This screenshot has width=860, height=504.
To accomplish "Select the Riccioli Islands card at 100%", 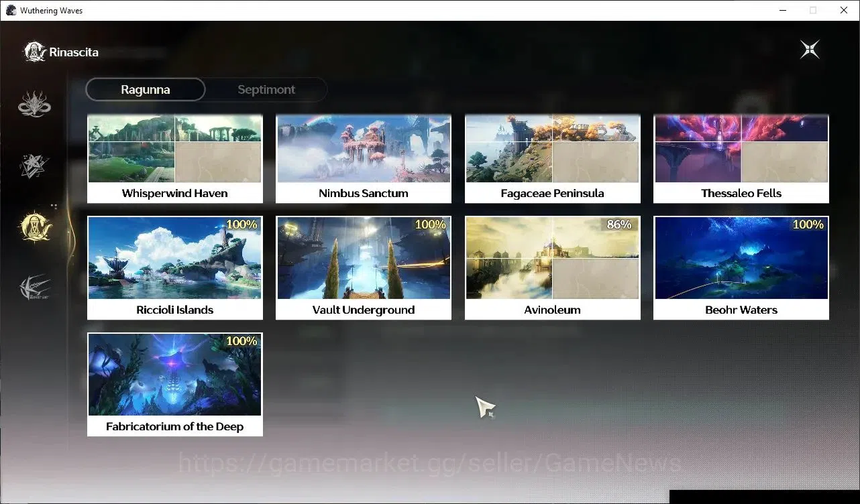I will click(175, 268).
